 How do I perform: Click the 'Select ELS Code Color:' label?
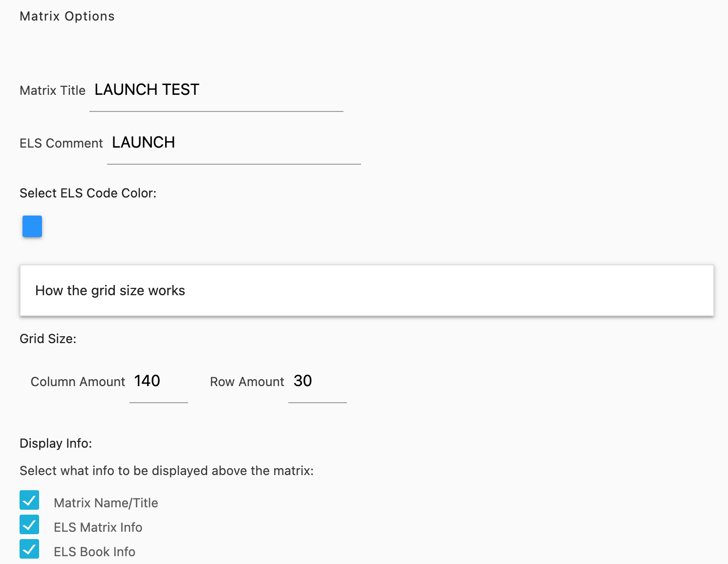pos(88,193)
